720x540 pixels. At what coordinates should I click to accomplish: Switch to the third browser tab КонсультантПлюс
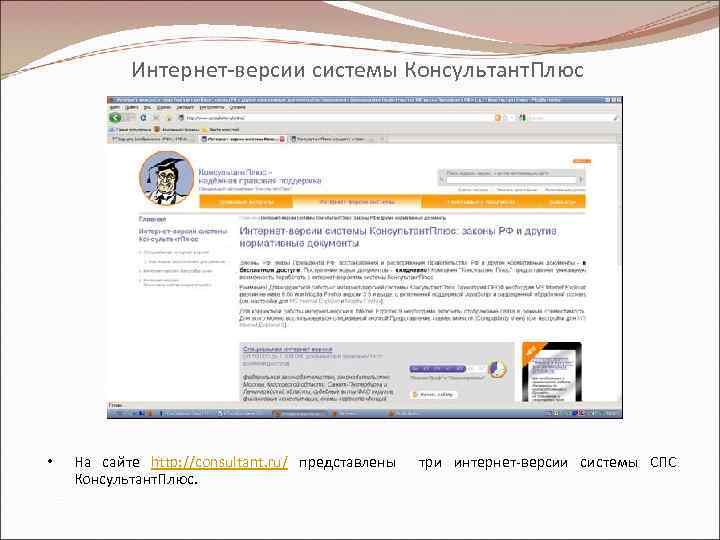(337, 138)
